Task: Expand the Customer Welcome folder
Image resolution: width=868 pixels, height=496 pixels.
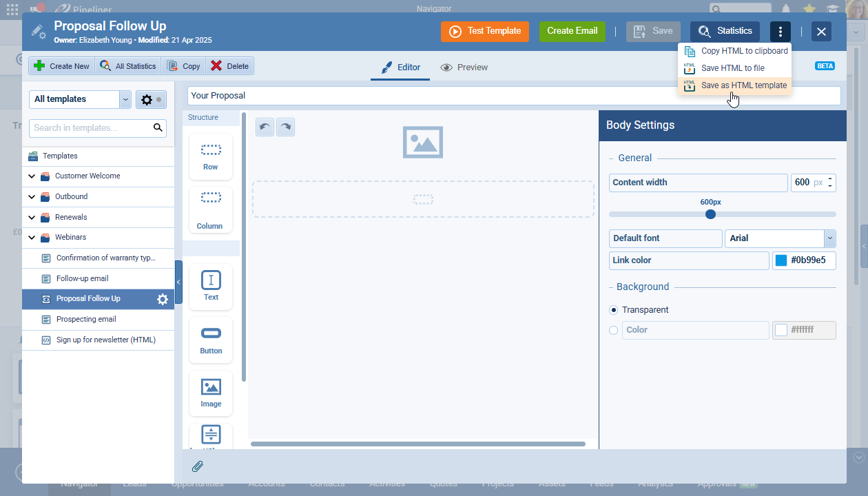Action: [x=32, y=176]
